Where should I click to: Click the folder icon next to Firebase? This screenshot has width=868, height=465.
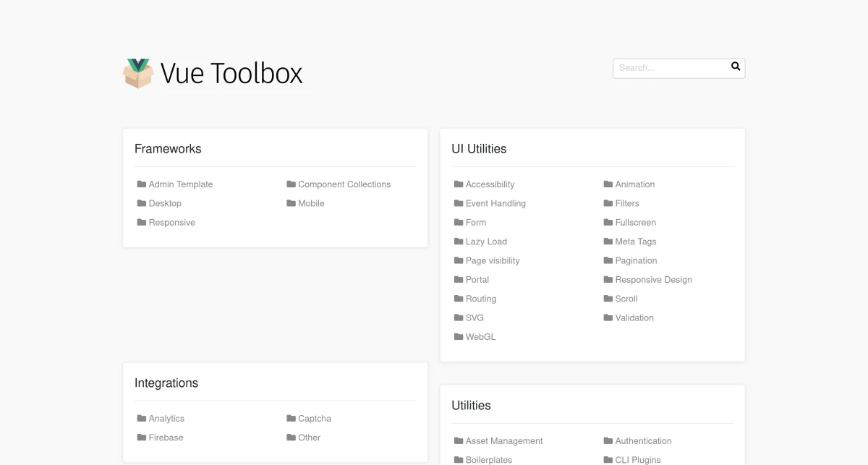tap(140, 438)
